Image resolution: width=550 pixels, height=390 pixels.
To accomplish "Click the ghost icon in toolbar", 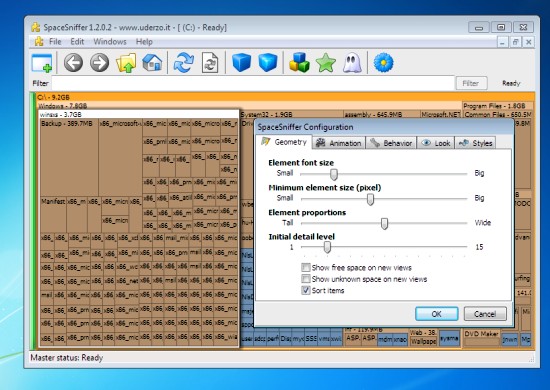I will [352, 63].
